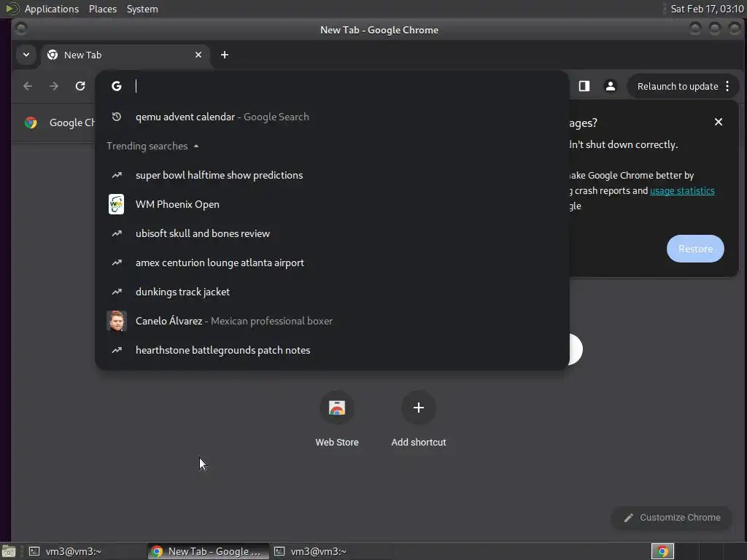The image size is (747, 560).
Task: Select hearthstone battlegrounds patch notes
Action: point(332,350)
